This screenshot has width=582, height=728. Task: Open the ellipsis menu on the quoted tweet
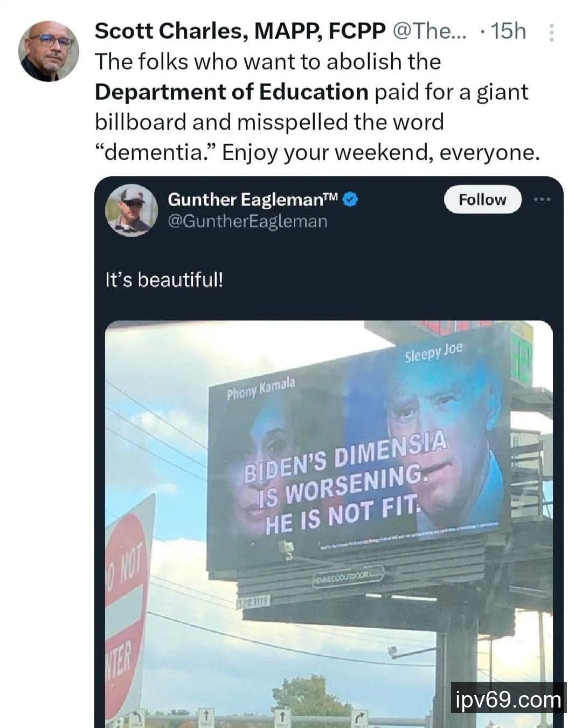point(542,200)
